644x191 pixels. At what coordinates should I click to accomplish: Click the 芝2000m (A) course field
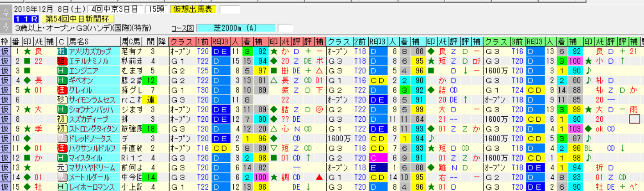[x=236, y=27]
